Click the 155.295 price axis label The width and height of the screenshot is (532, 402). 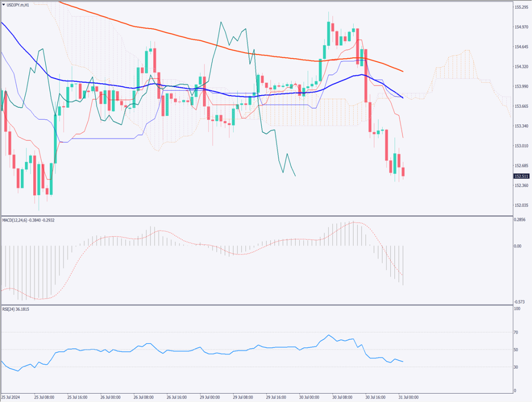pos(521,7)
